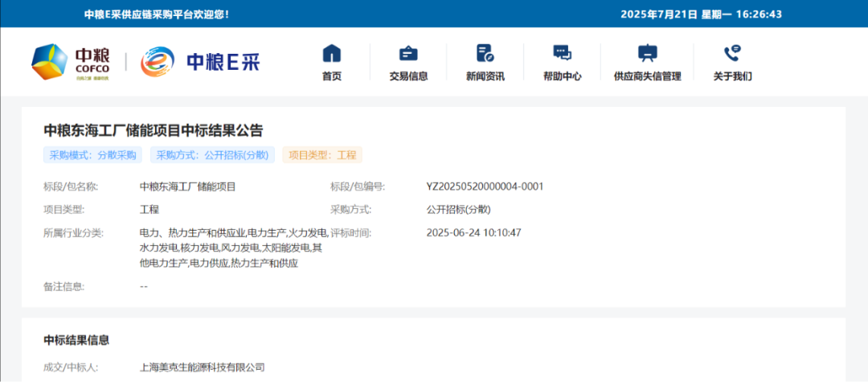
Task: Open the 交易信息 menu label
Action: point(408,76)
